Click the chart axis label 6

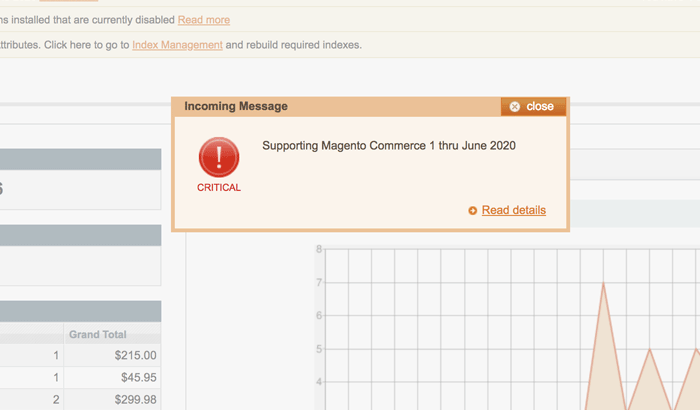[319, 315]
